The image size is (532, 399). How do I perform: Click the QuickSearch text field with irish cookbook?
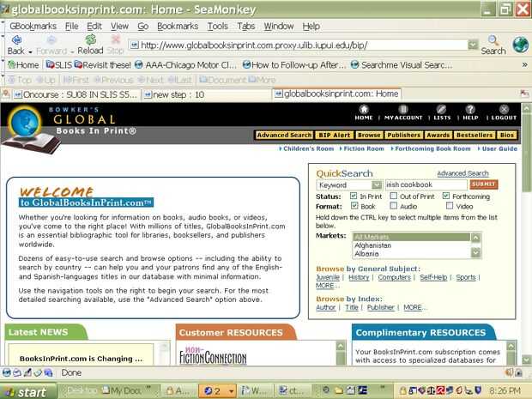click(x=426, y=184)
